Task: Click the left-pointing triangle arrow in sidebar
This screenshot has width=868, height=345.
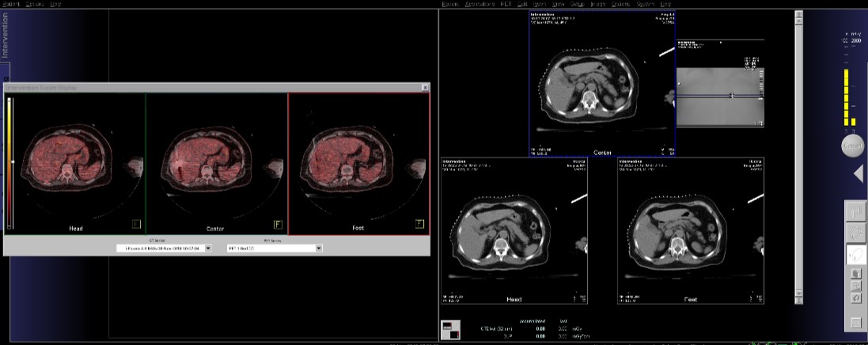Action: pos(859,174)
